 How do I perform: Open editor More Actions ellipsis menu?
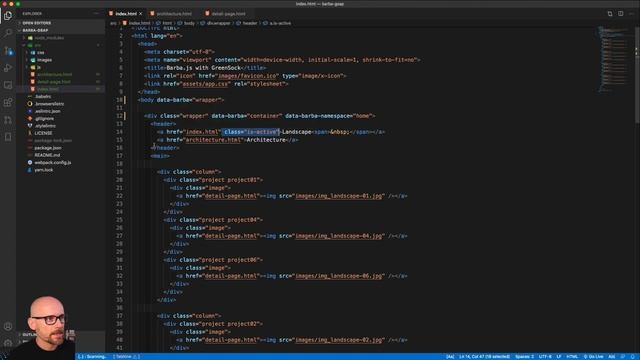click(x=631, y=13)
